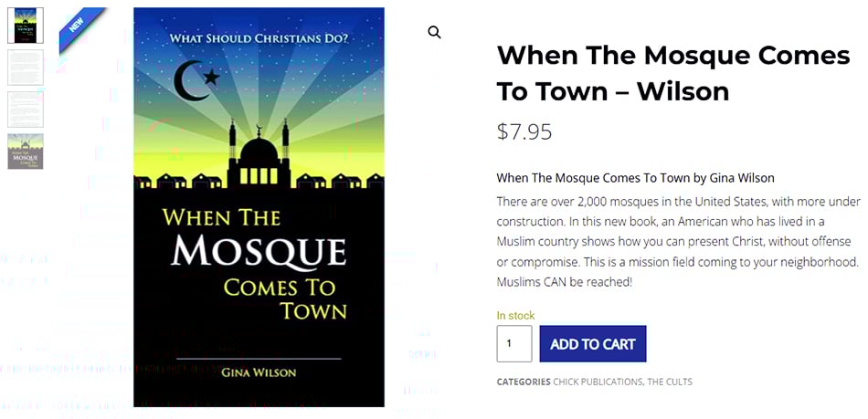Click the $7.95 price
The width and height of the screenshot is (868, 419).
click(x=524, y=131)
